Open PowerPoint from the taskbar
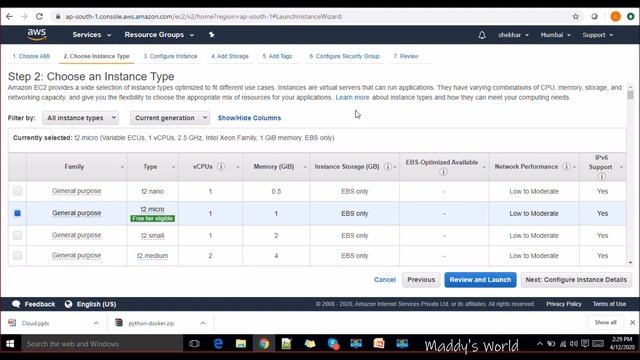Viewport: 640px width, 360px height. coord(379,344)
